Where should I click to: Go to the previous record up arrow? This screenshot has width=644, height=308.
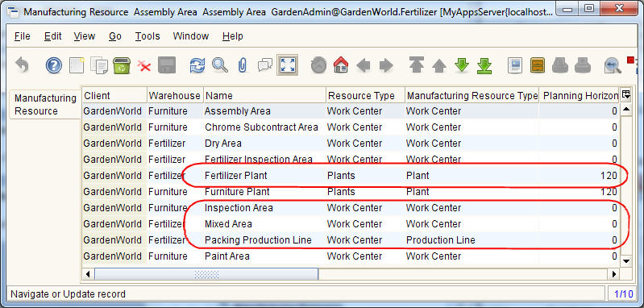pos(439,65)
